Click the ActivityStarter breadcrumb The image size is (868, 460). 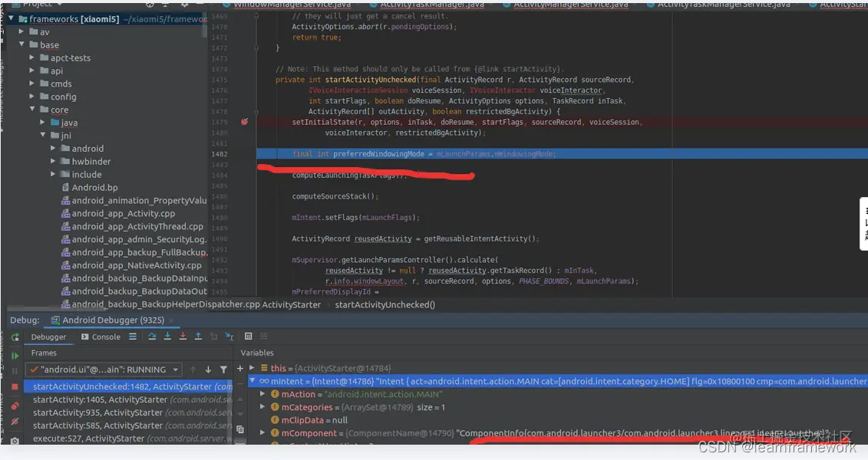coord(291,304)
